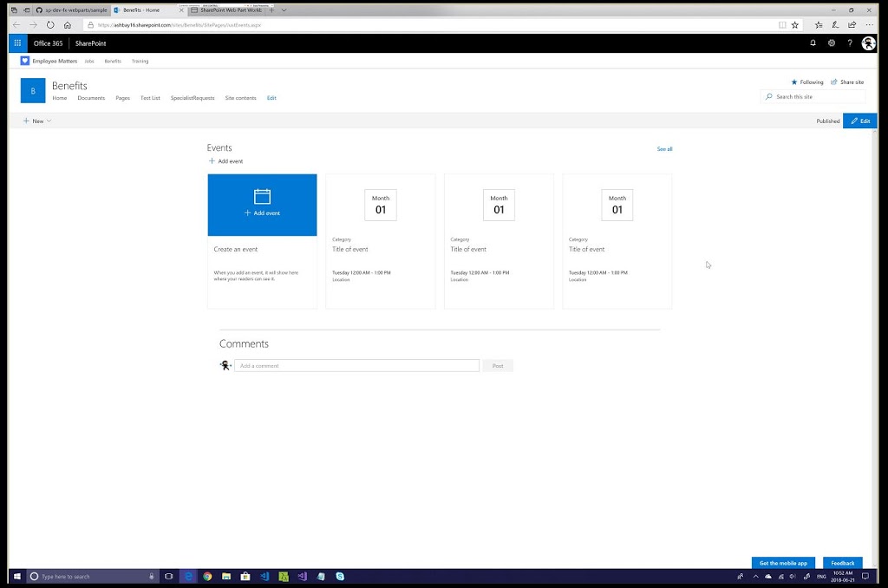Image resolution: width=888 pixels, height=588 pixels.
Task: Click the calendar icon on Add event tile
Action: tap(262, 197)
